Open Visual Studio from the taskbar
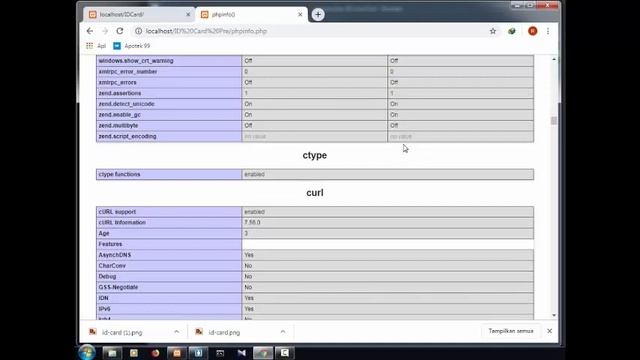 [x=242, y=353]
